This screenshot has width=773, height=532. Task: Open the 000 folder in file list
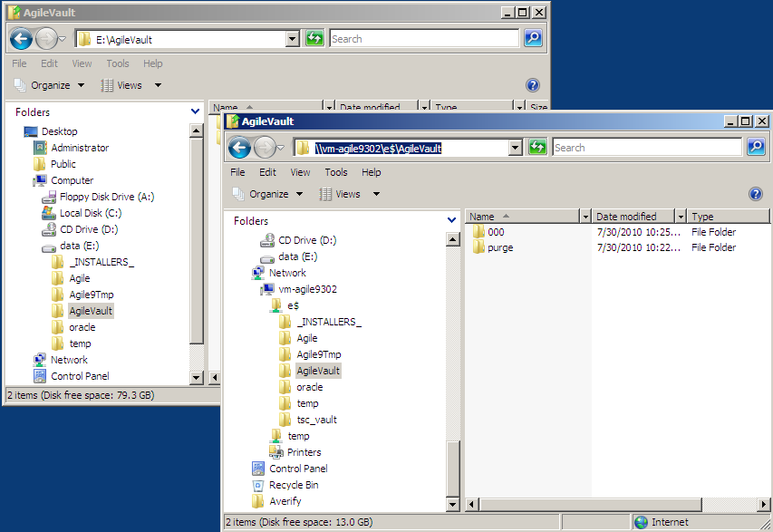[496, 232]
